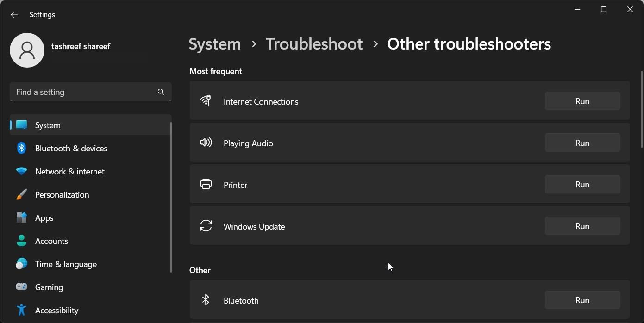Click the back arrow in Settings

pos(14,14)
